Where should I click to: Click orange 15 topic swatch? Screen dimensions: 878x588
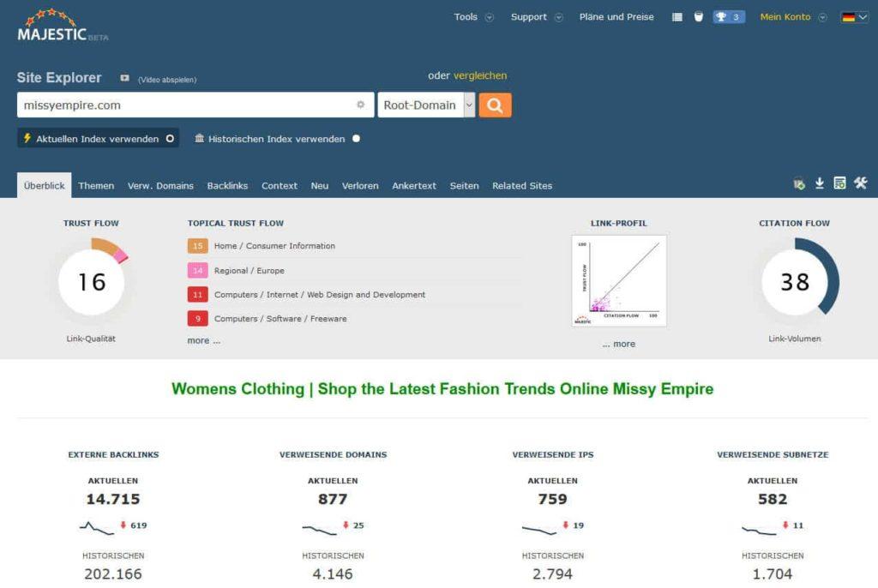pyautogui.click(x=198, y=246)
